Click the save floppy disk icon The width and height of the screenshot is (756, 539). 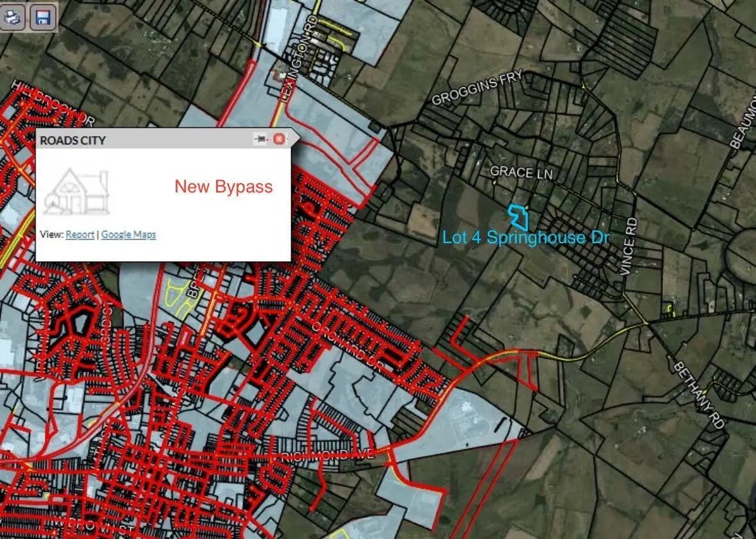tap(43, 17)
